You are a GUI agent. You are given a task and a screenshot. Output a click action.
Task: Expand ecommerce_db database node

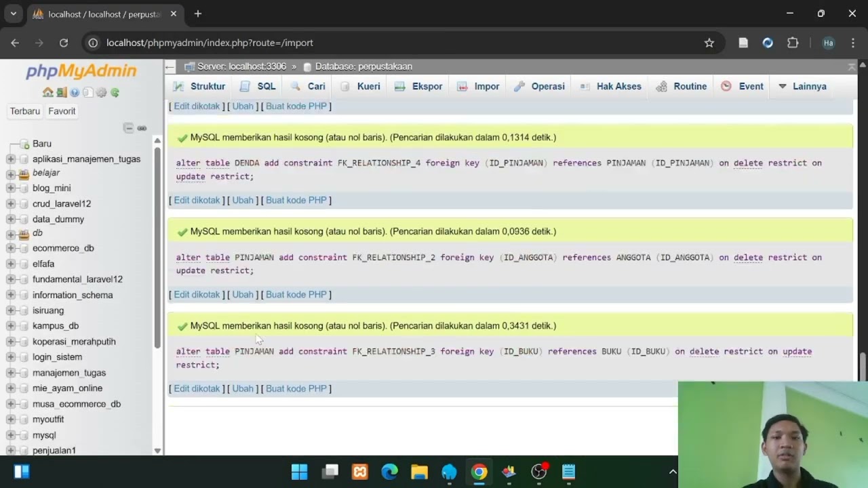(x=11, y=248)
